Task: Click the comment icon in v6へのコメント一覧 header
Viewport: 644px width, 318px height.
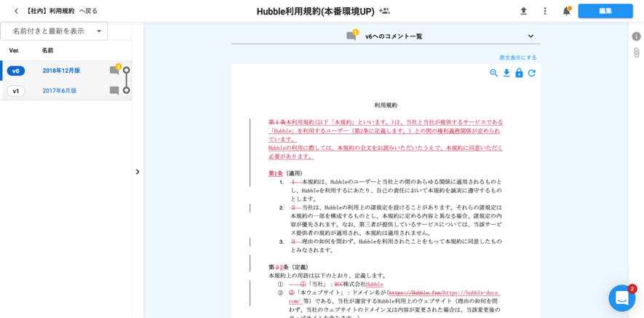Action: [x=351, y=36]
